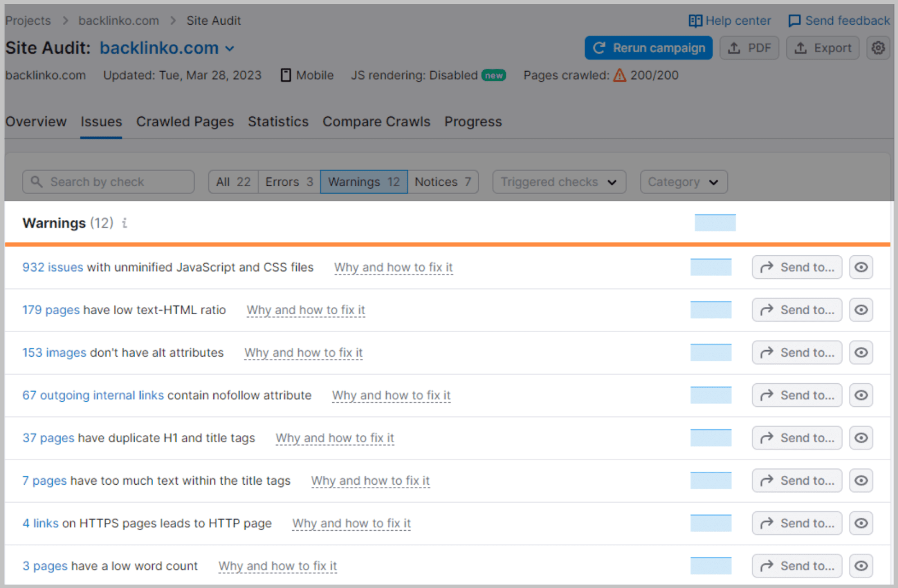Hide the images without alt attributes issue

click(861, 352)
